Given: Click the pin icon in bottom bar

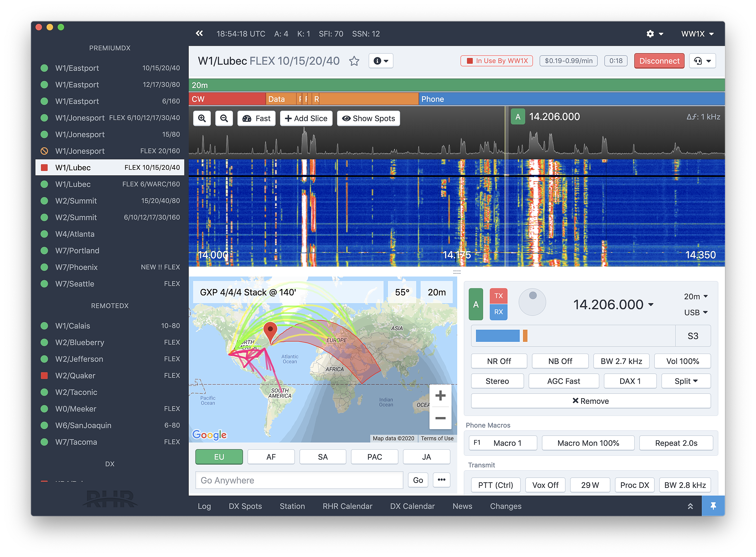Looking at the screenshot, I should (713, 506).
